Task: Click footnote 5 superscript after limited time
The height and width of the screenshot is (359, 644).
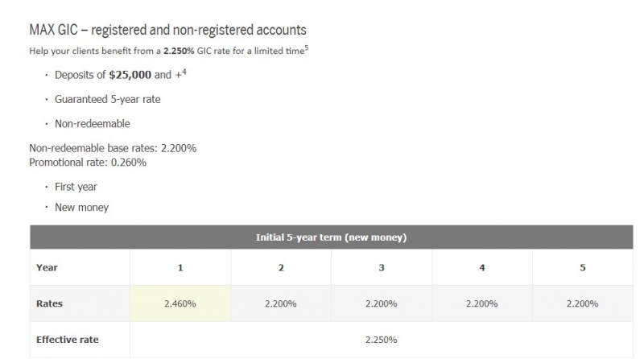Action: point(307,47)
